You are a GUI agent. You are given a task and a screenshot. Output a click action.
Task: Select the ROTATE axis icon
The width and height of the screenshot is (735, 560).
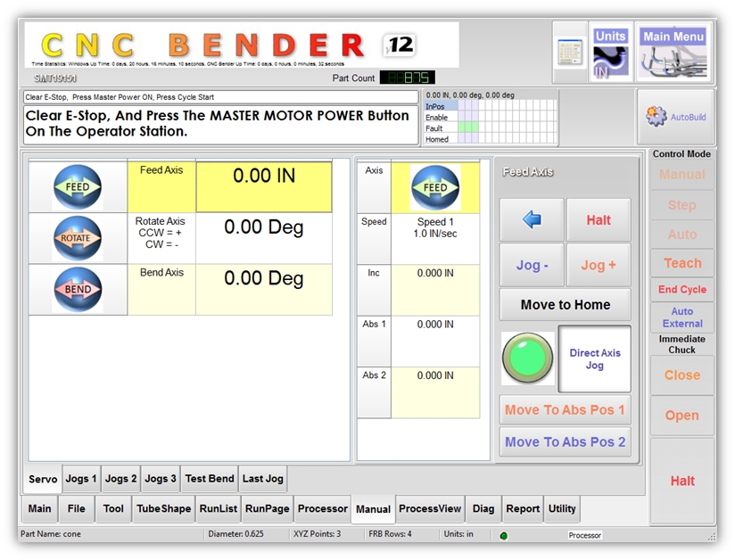coord(78,238)
